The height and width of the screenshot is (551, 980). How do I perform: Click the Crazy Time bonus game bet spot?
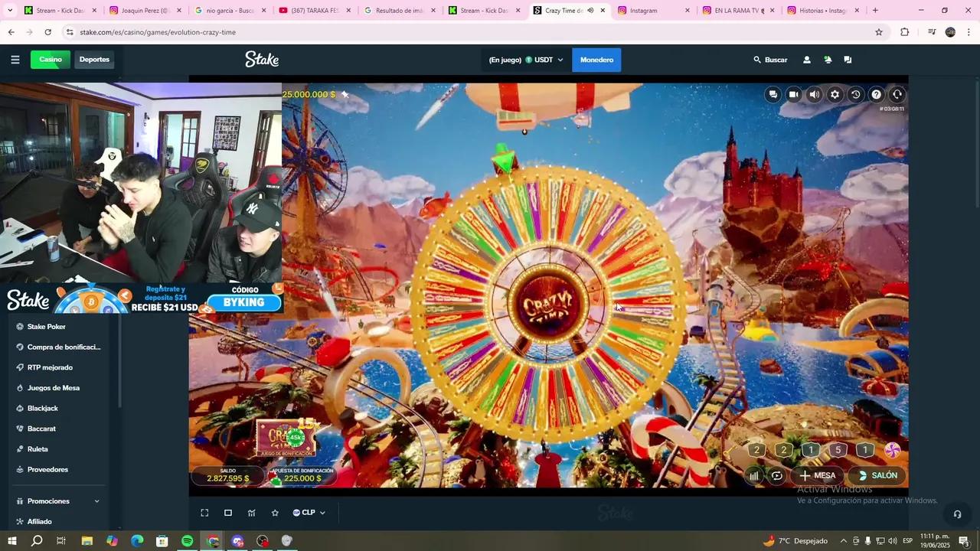click(x=287, y=439)
